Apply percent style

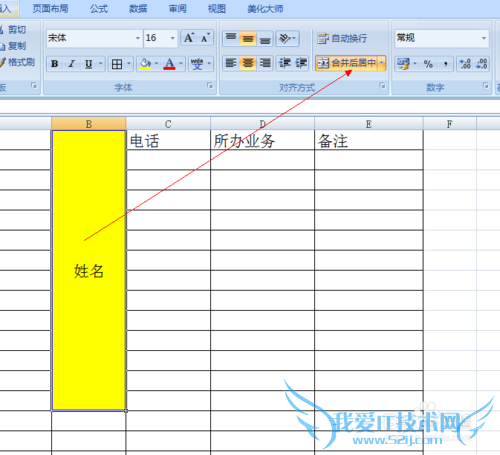coord(428,64)
